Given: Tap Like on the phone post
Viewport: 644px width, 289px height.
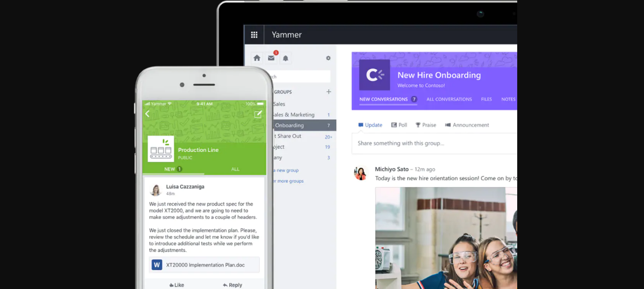Looking at the screenshot, I should pyautogui.click(x=176, y=285).
